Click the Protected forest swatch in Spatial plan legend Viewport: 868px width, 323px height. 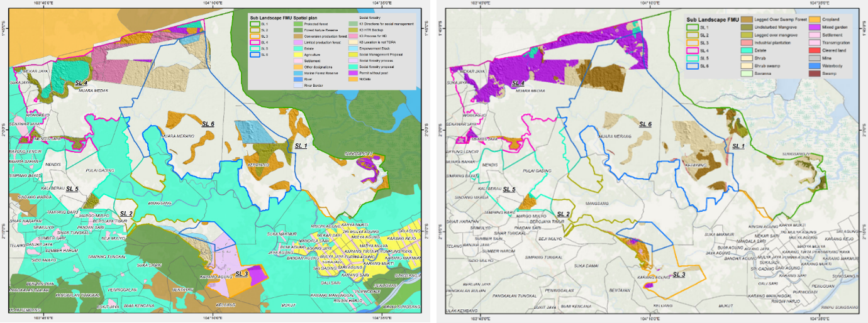click(298, 24)
